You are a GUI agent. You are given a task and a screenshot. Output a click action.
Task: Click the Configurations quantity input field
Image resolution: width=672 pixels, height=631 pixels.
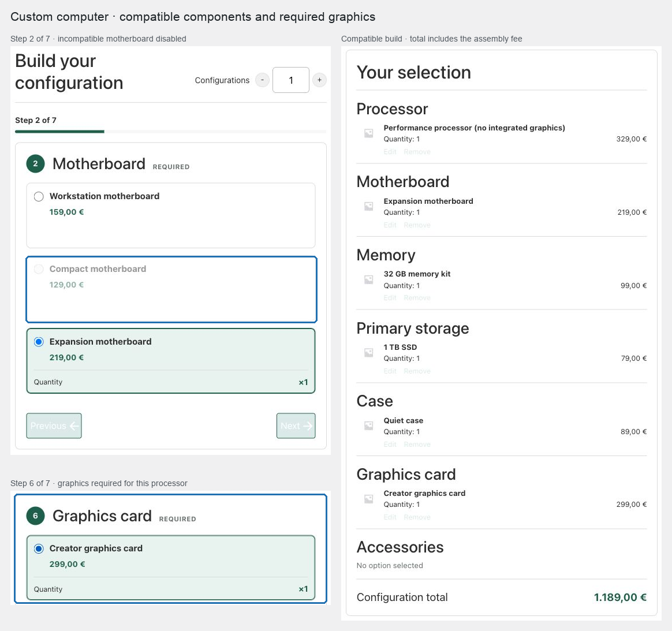pos(291,80)
